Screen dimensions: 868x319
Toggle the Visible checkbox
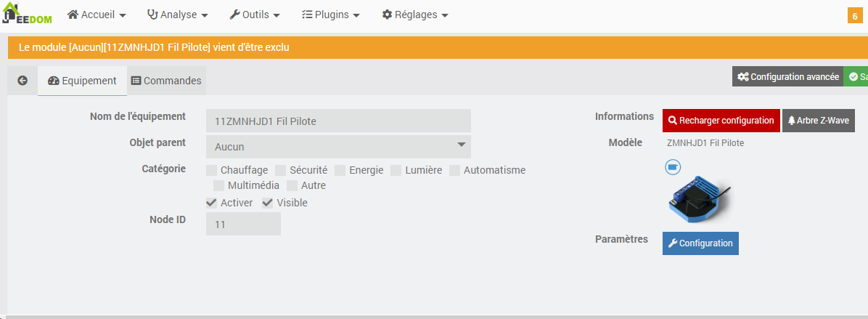coord(267,203)
